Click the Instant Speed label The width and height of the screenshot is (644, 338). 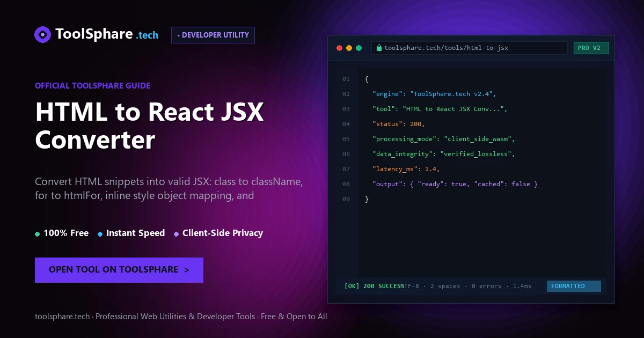(x=135, y=233)
